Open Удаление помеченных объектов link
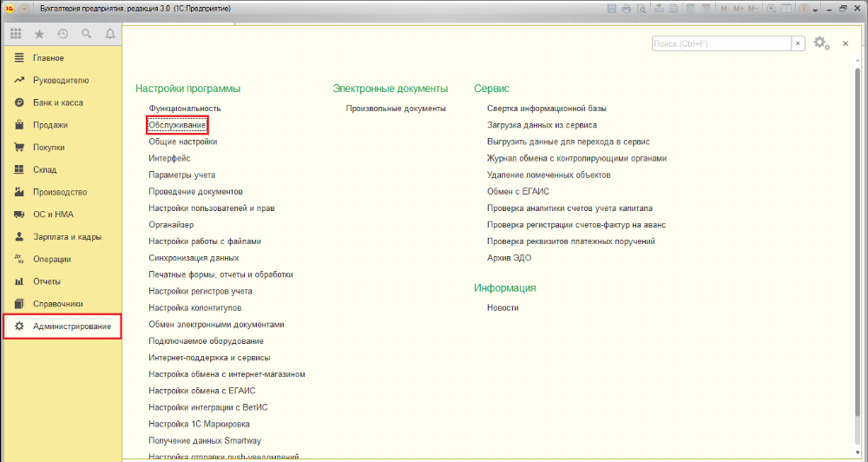 click(x=549, y=175)
